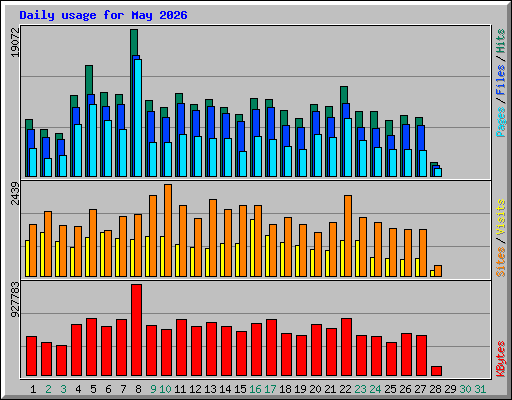Click day 2 on the x-axis
Viewport: 512px width, 400px height.
pyautogui.click(x=48, y=389)
